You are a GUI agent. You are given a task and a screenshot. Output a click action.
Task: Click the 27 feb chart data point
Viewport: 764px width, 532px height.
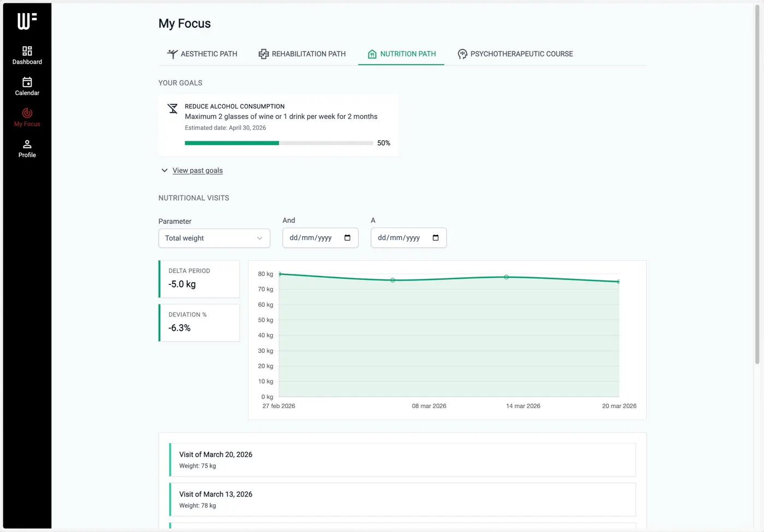pos(280,274)
